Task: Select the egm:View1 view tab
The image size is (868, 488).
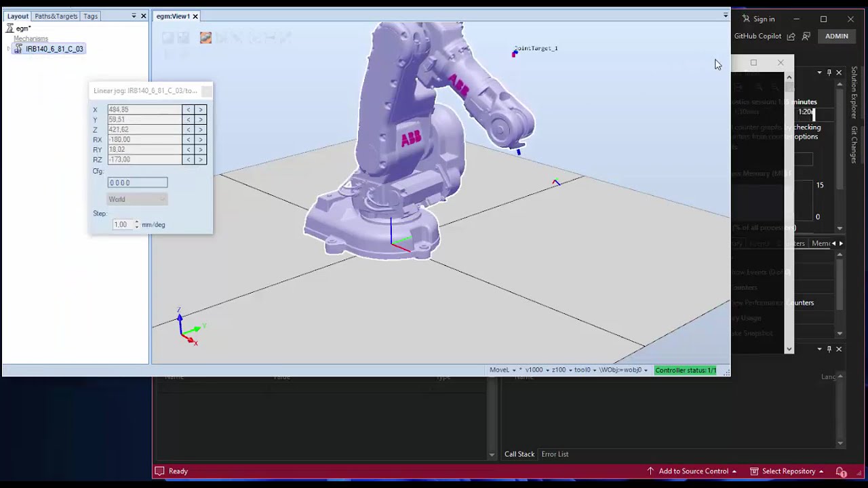Action: (x=173, y=16)
